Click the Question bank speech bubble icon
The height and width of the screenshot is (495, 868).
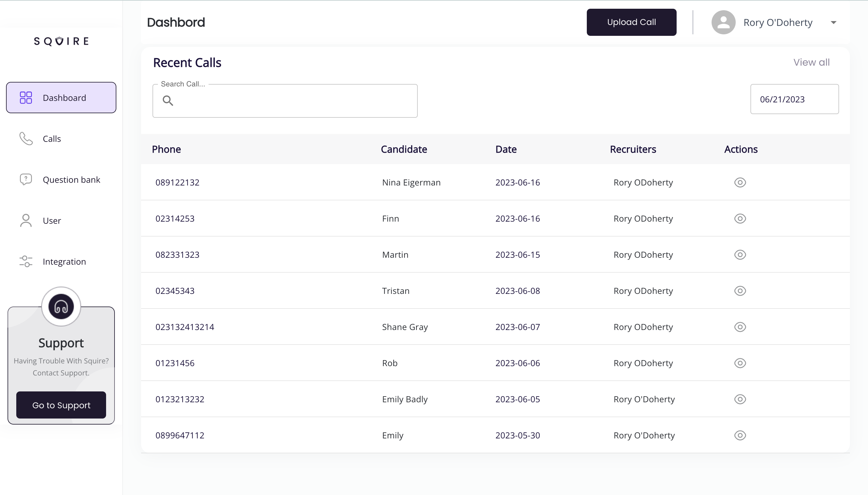pos(26,179)
